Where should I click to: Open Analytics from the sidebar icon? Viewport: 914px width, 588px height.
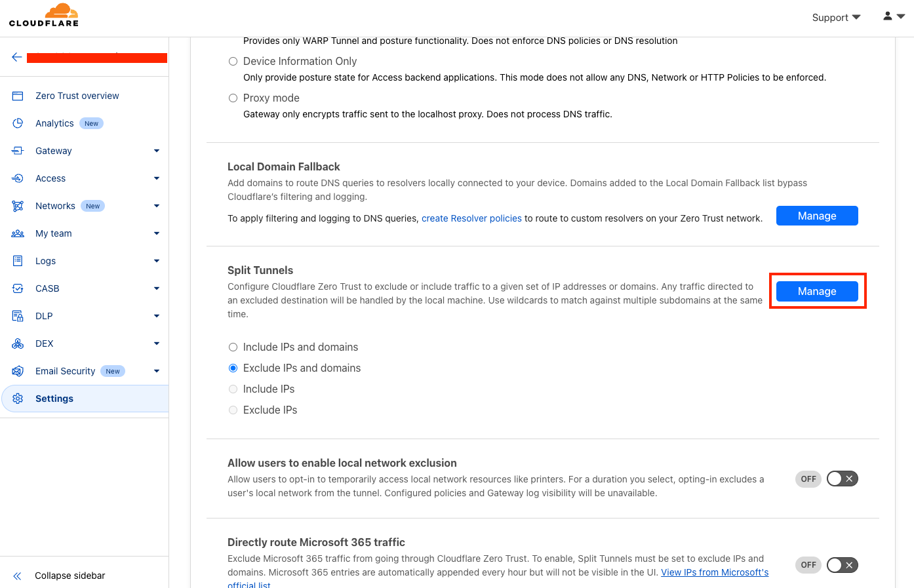click(x=18, y=123)
